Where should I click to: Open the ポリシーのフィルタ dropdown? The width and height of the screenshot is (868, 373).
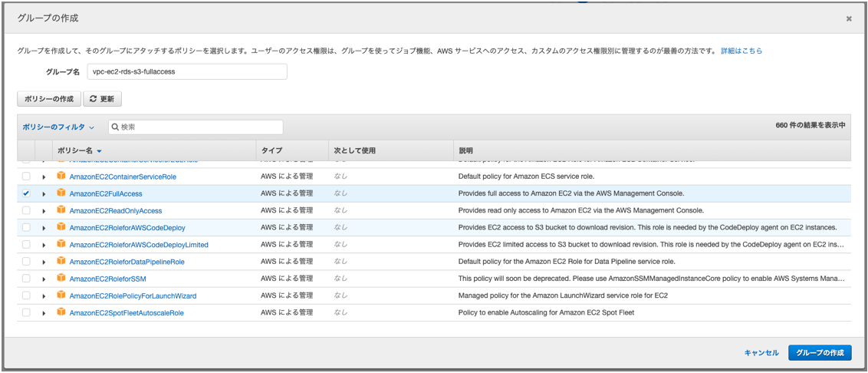tap(59, 127)
